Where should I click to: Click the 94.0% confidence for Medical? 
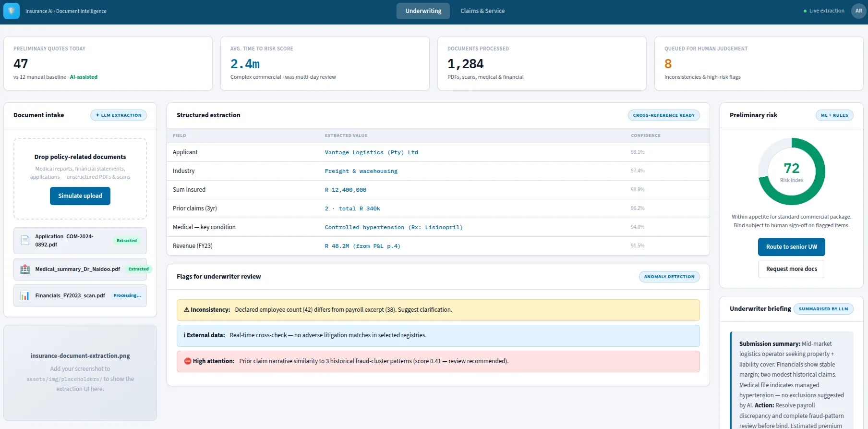[638, 227]
